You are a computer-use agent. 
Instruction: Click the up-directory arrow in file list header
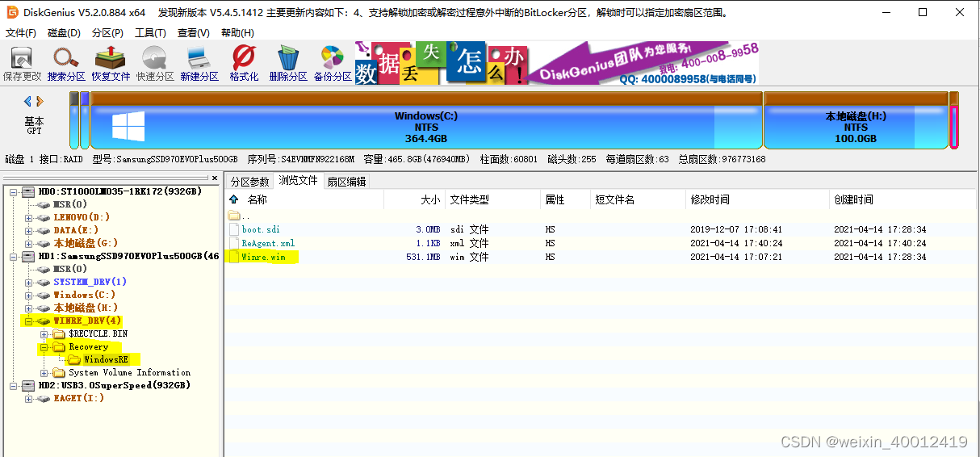[x=234, y=199]
